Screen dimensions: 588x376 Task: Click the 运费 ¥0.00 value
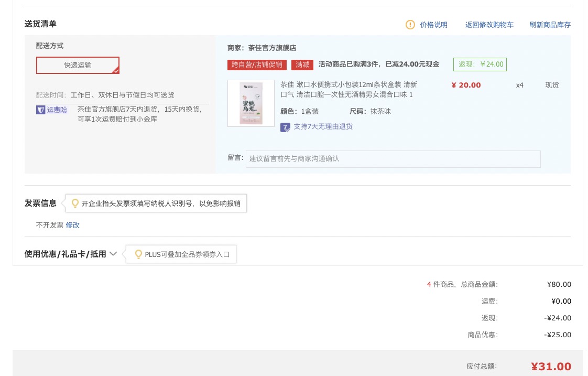pos(561,302)
